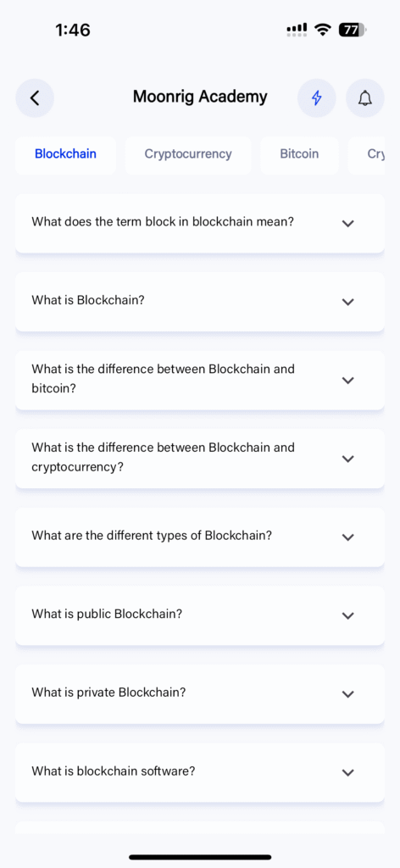Open question What is private Blockchain?
The height and width of the screenshot is (868, 400).
200,693
